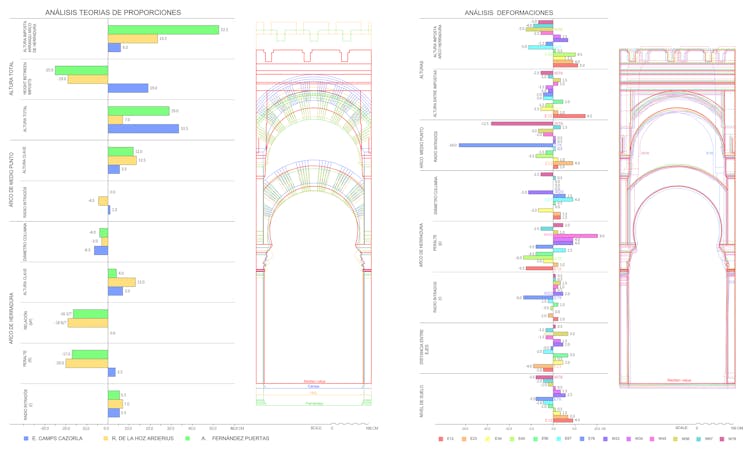The width and height of the screenshot is (754, 449).
Task: Click the zero axis line of the proportions chart
Action: (108, 220)
